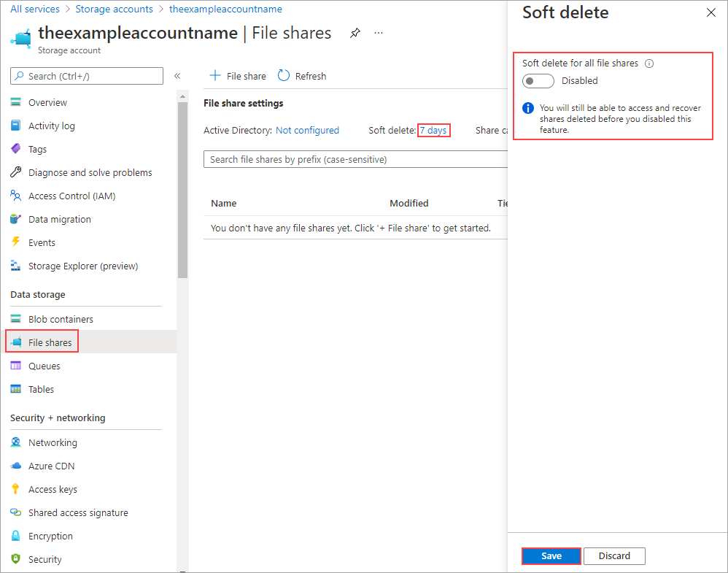The width and height of the screenshot is (728, 573).
Task: Click the Access keys key icon
Action: click(x=15, y=489)
